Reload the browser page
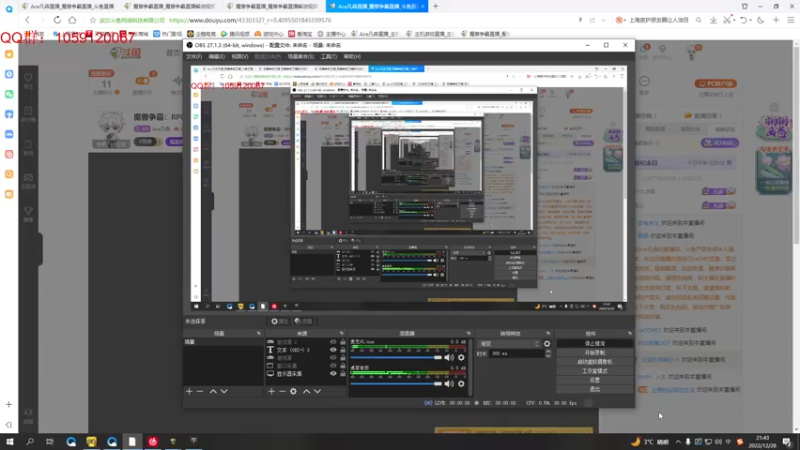 point(57,20)
